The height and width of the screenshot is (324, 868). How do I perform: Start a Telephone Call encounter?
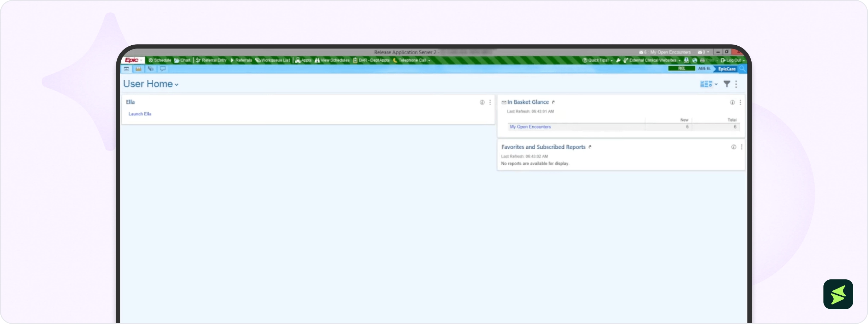click(x=410, y=60)
